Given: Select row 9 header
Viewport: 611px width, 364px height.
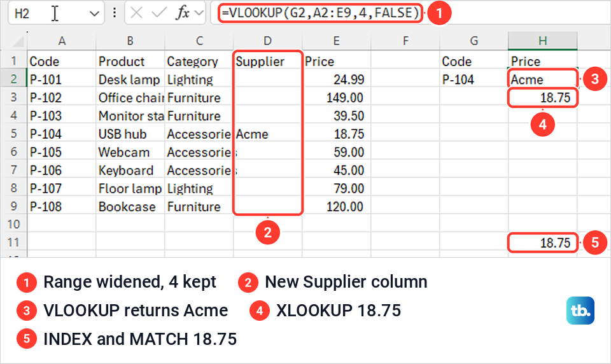Looking at the screenshot, I should (x=13, y=206).
